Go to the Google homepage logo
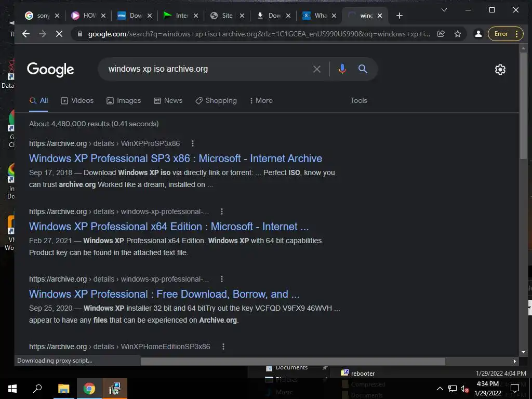 (50, 69)
